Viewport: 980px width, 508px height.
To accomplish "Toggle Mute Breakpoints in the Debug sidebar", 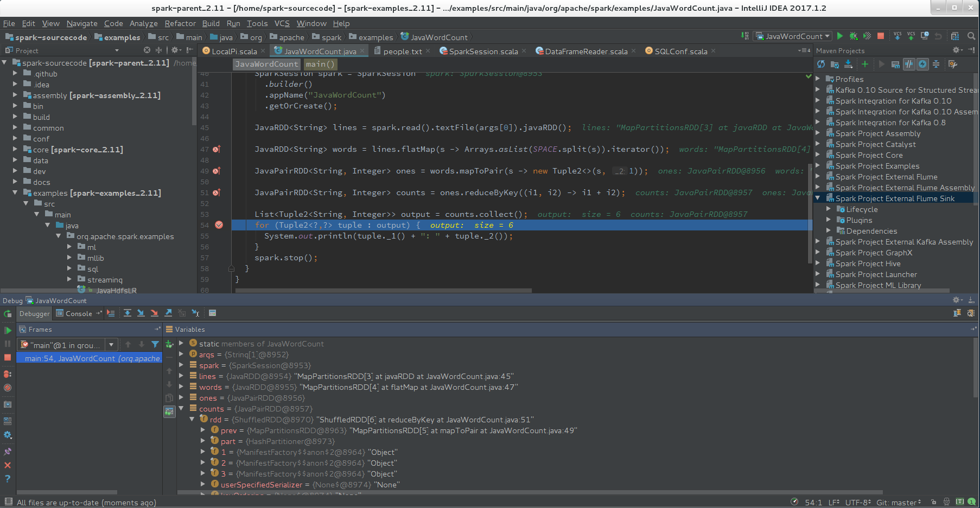I will coord(8,388).
